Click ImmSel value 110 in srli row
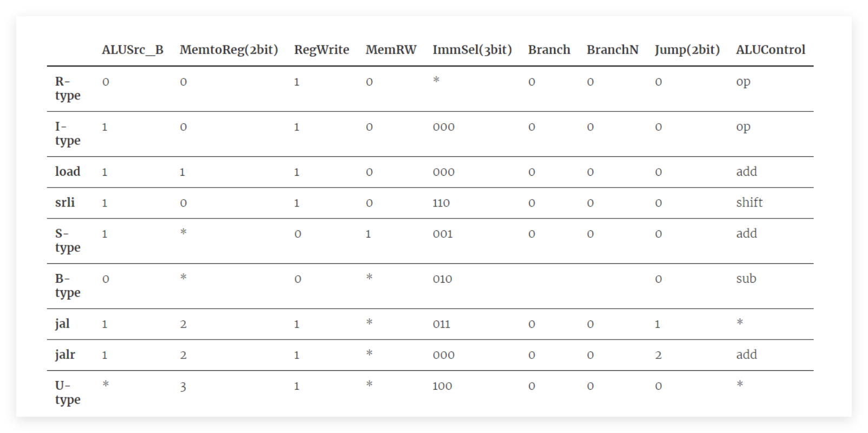The width and height of the screenshot is (868, 433). click(441, 203)
